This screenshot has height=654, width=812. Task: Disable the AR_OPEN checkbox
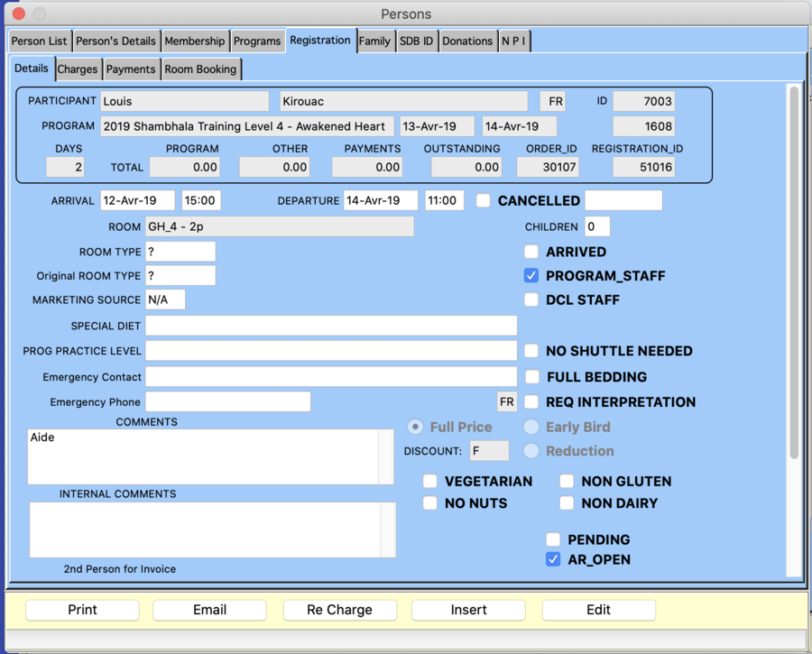point(553,560)
